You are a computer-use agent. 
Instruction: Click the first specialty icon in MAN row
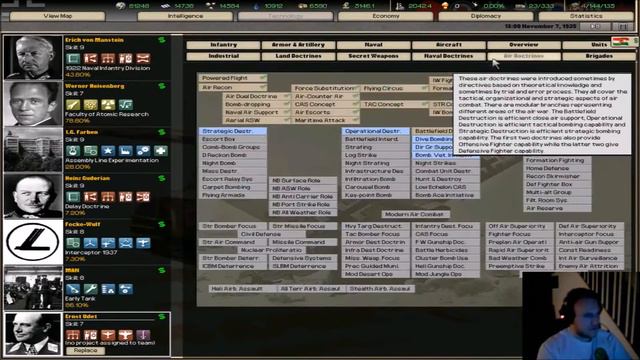73,289
